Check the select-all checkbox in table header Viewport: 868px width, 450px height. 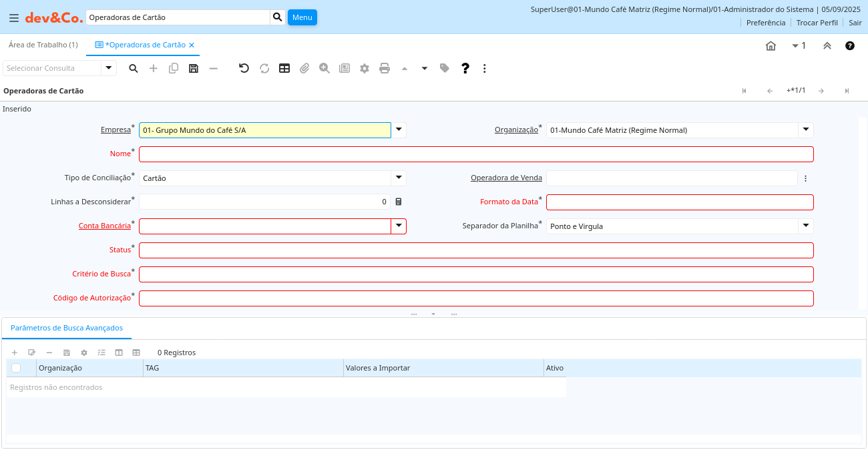(16, 368)
